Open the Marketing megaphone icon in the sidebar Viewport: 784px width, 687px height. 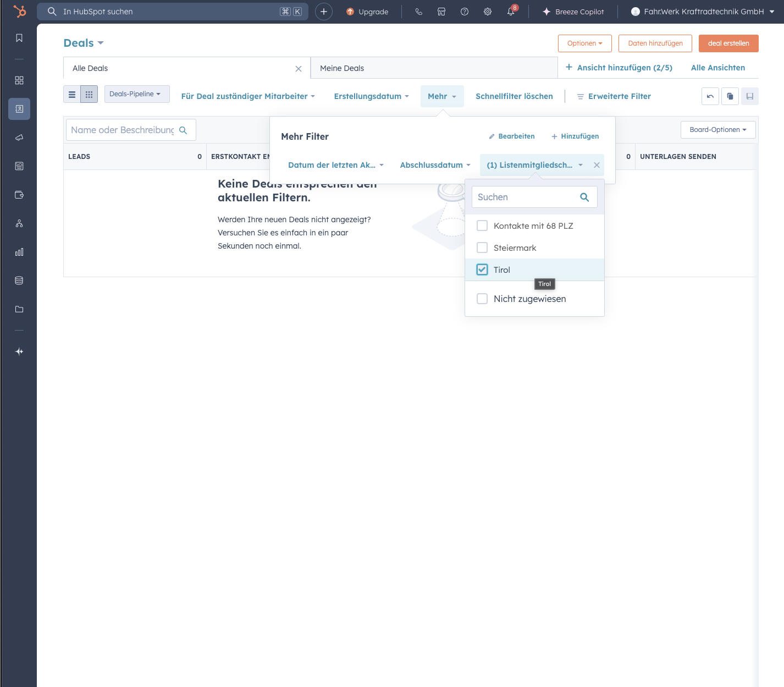pos(19,138)
